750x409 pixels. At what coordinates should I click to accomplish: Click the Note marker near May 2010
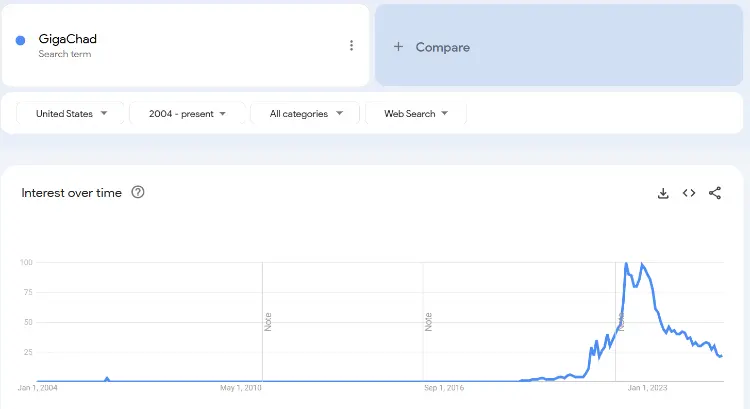[267, 322]
